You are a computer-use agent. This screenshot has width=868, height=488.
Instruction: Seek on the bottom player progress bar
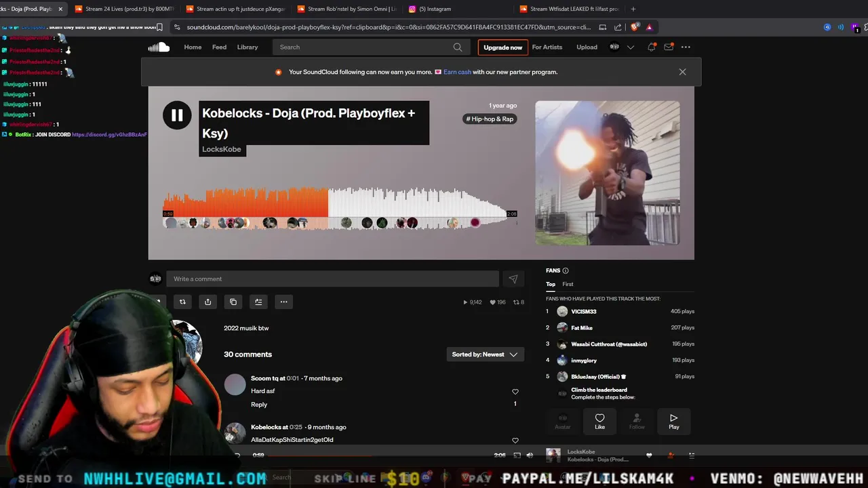pos(380,455)
